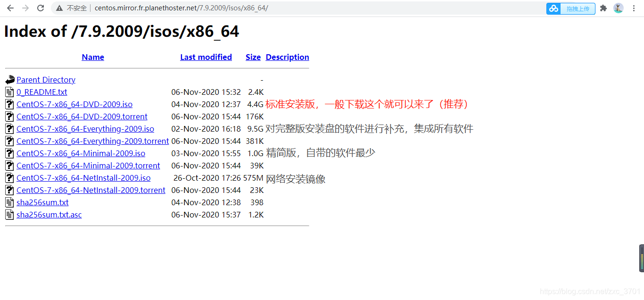Click the icon beside Everything-2009.iso

coord(10,129)
